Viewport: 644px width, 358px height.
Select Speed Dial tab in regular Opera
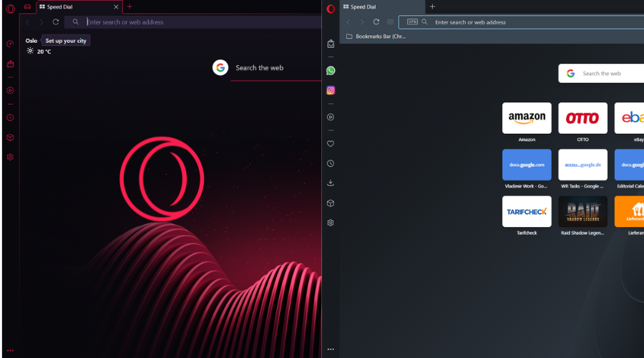[x=382, y=7]
